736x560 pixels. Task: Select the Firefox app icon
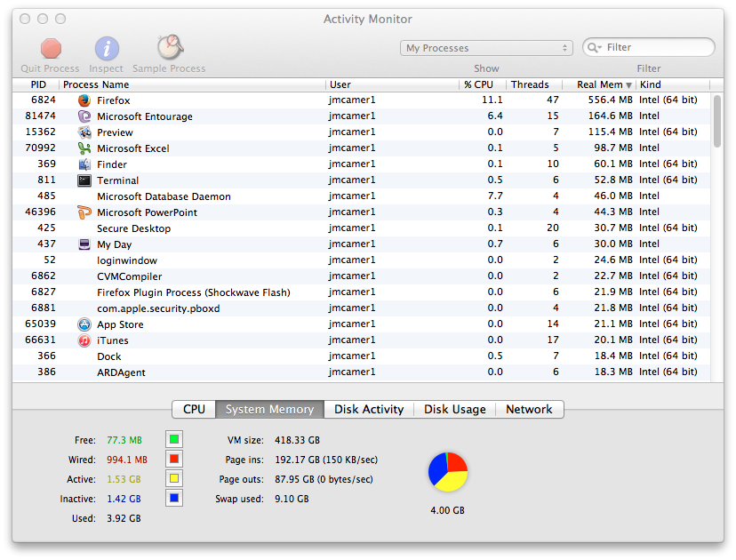(84, 100)
